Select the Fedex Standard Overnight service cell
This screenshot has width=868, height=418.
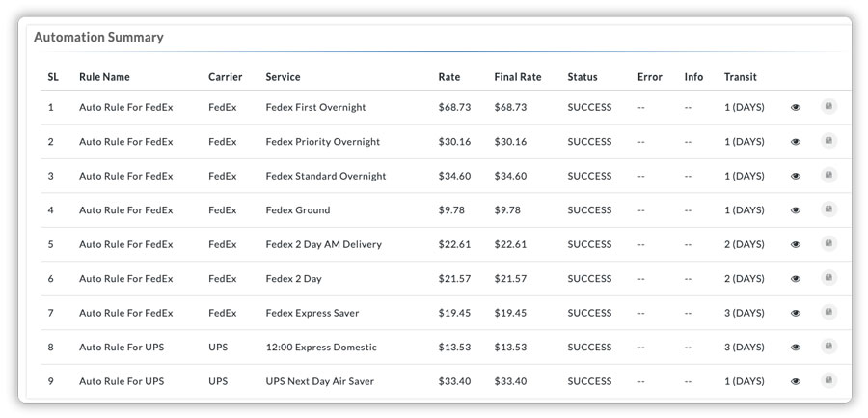[x=326, y=177]
